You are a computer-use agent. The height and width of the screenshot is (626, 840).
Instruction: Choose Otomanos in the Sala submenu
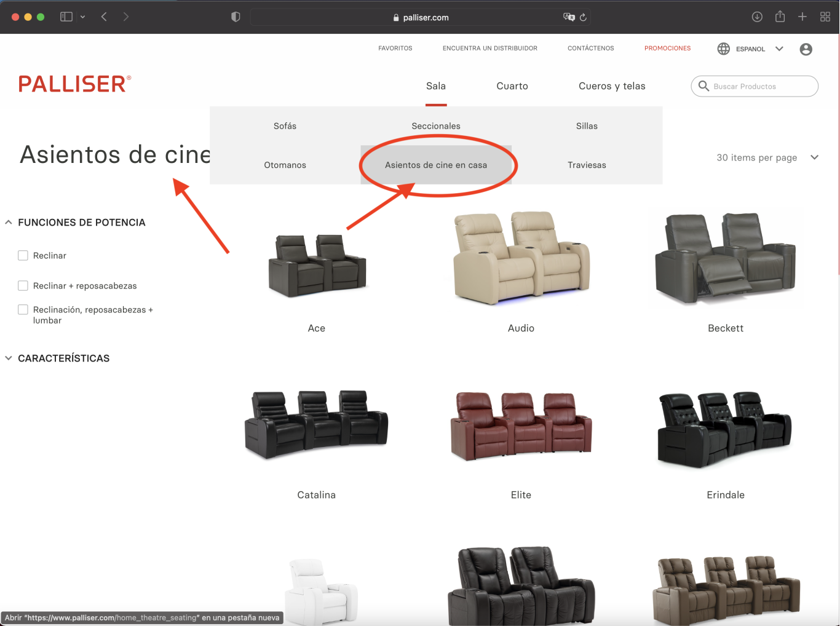[285, 165]
